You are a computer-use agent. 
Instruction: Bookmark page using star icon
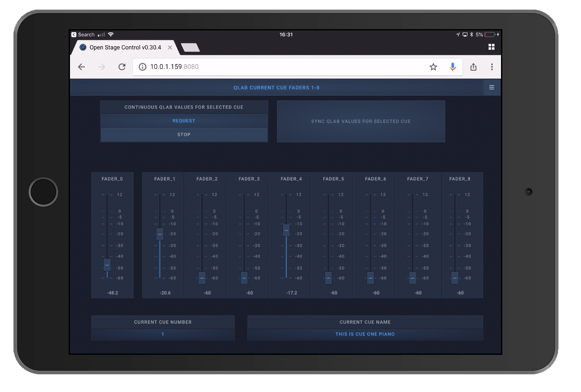click(x=433, y=67)
